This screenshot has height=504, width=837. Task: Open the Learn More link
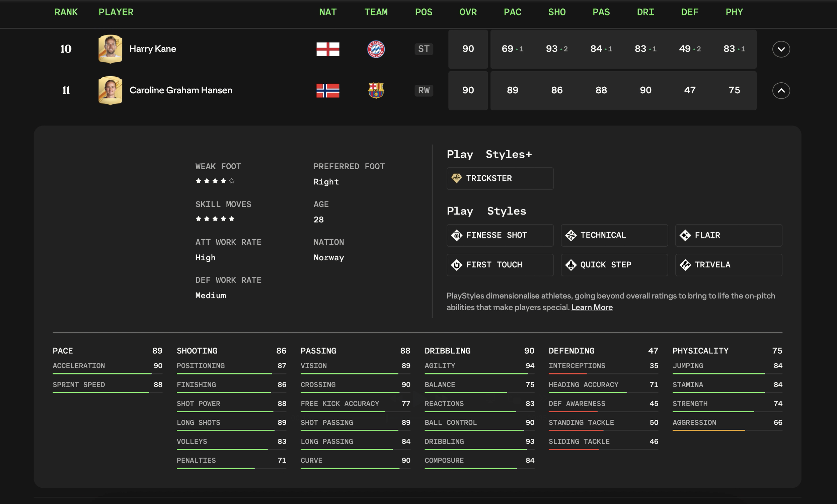point(592,307)
